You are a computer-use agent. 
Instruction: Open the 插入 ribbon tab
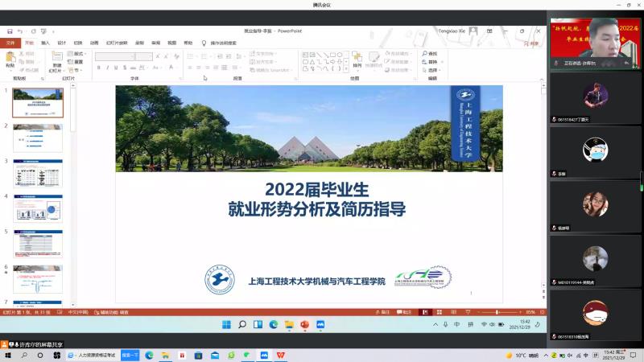pos(45,43)
